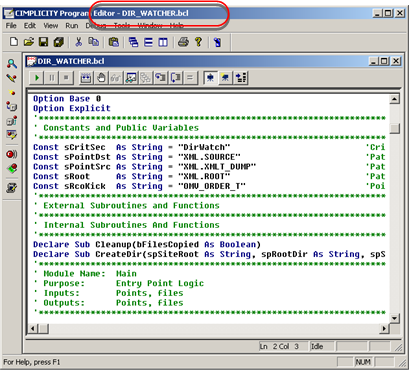Cascade windows using the toolbar icon
The width and height of the screenshot is (409, 370).
click(x=133, y=42)
